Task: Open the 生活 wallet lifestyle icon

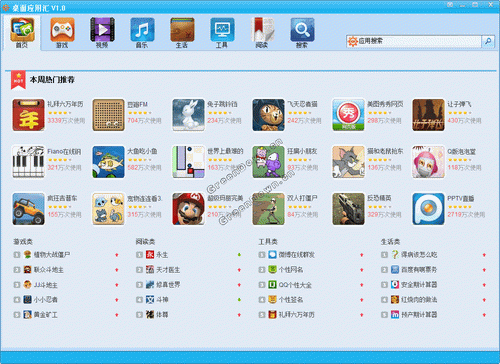Action: (x=182, y=33)
